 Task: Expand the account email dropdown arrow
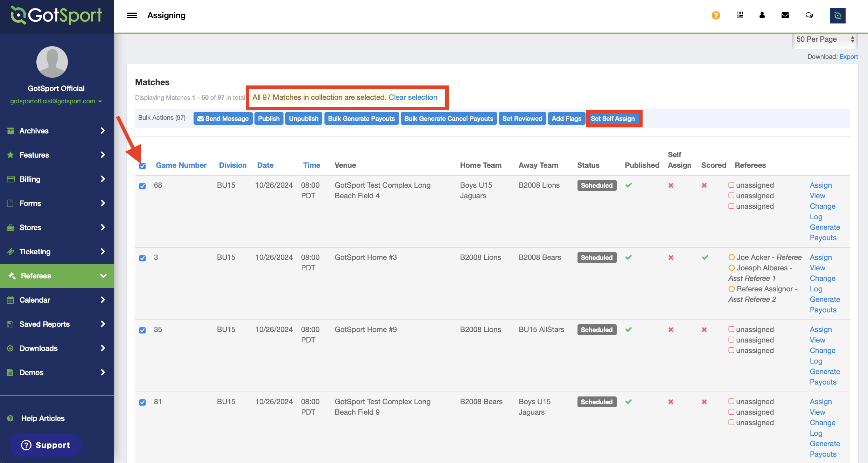pos(100,101)
